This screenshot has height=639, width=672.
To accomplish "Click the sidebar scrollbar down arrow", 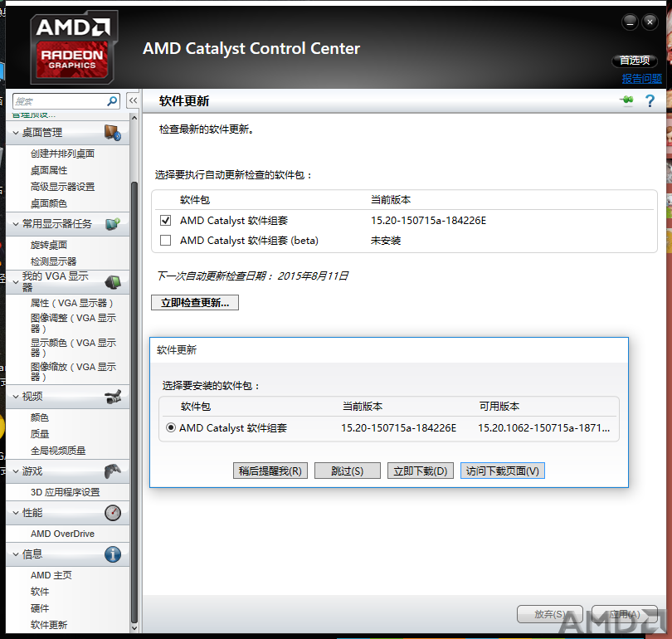I will tap(134, 628).
